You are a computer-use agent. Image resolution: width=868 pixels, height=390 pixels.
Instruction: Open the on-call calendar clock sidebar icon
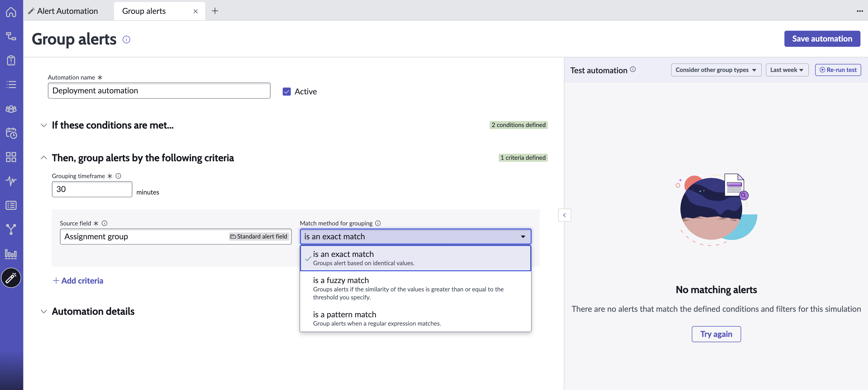pos(11,133)
